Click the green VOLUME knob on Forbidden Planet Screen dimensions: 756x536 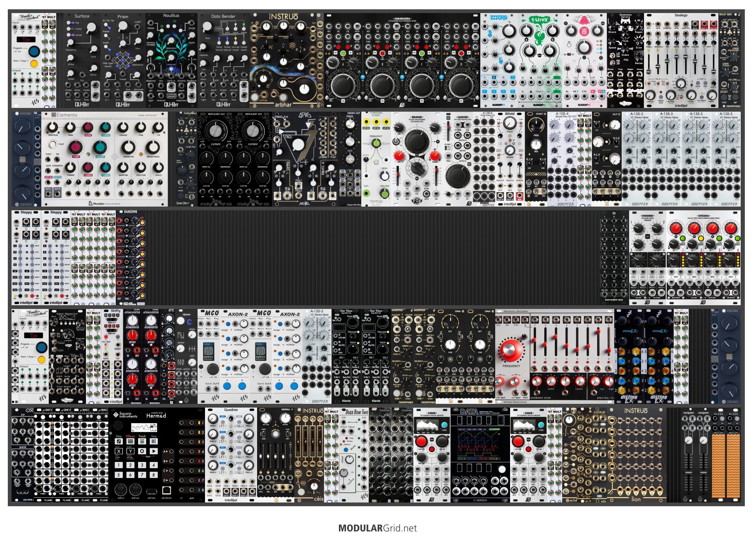pos(385,193)
